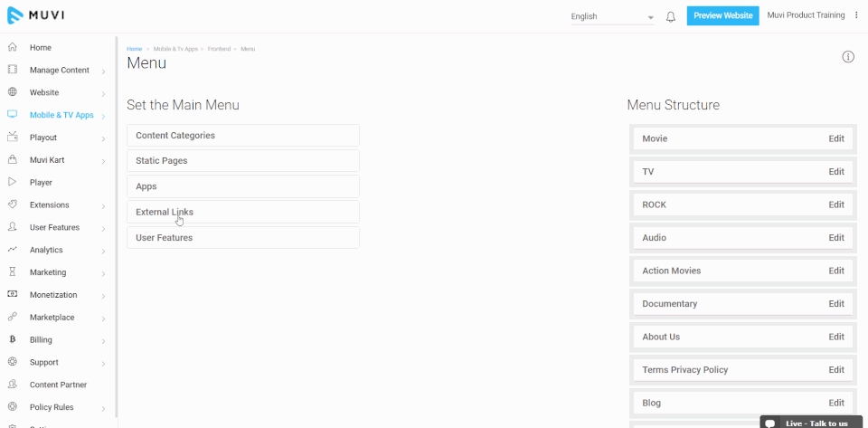Viewport: 868px width, 428px height.
Task: Edit the TV menu item
Action: [x=835, y=172]
